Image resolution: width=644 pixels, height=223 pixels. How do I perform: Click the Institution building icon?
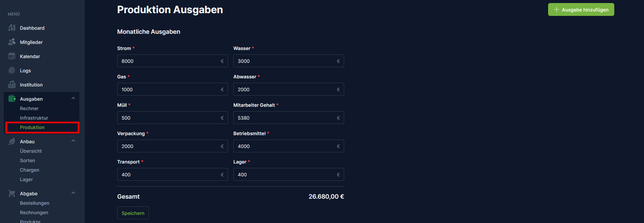point(12,84)
